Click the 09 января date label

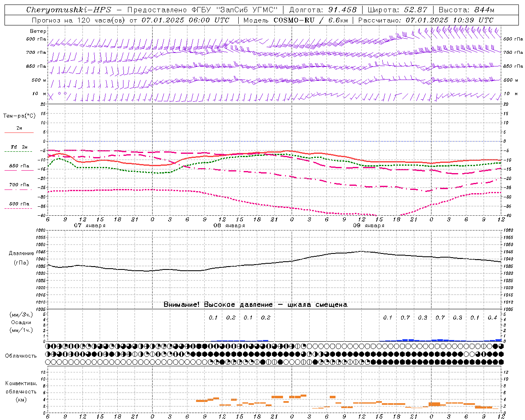click(369, 226)
